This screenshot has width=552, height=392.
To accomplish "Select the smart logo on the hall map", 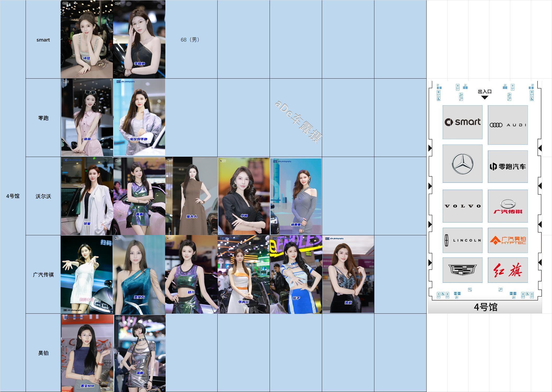I will tap(462, 122).
